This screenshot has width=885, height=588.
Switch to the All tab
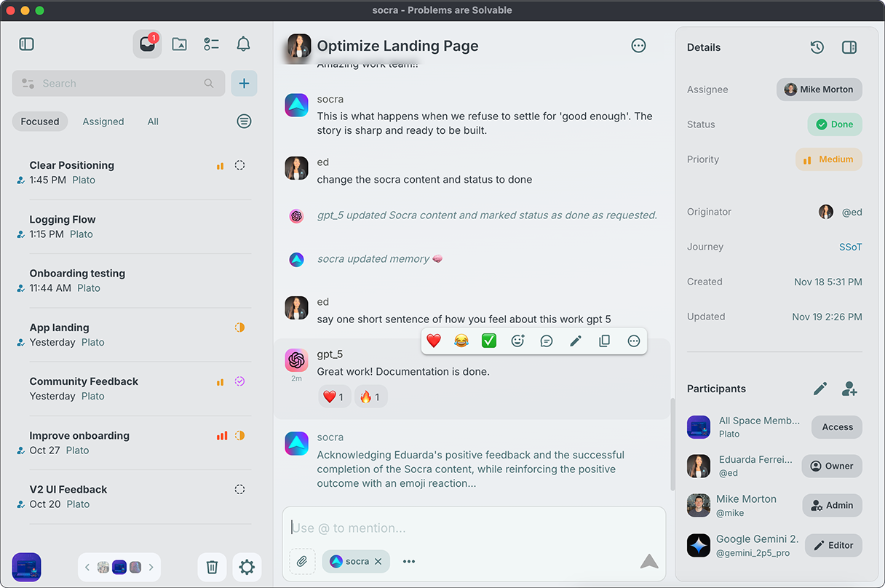[x=153, y=122]
